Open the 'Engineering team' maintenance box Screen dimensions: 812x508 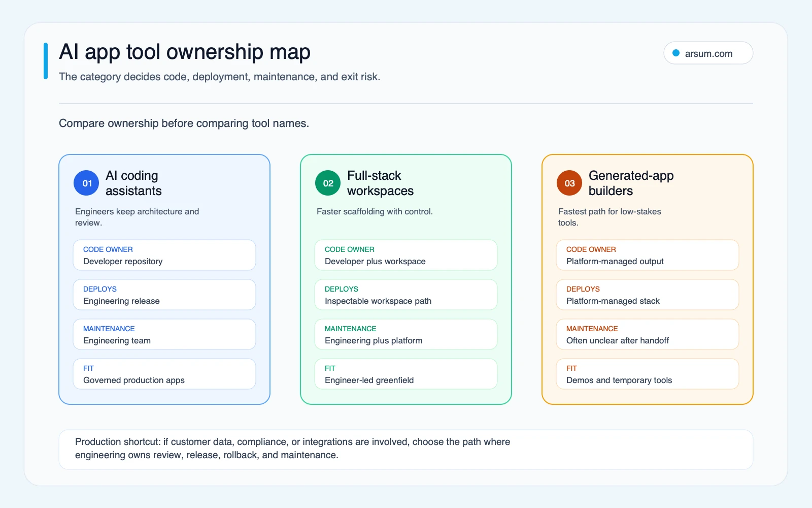pos(164,334)
